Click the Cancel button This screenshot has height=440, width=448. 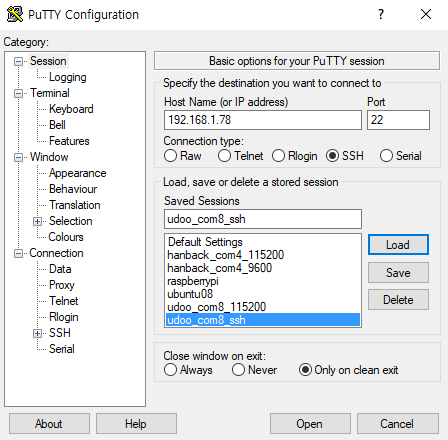click(398, 424)
